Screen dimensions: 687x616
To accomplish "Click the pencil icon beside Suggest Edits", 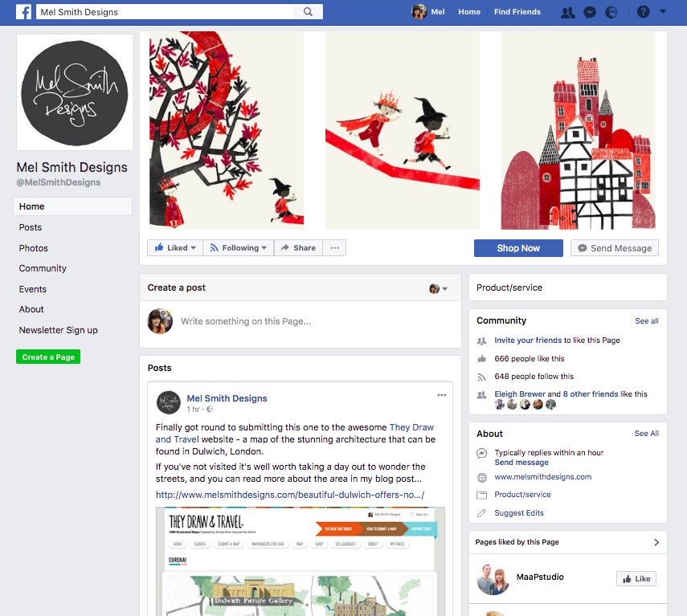I will [482, 513].
